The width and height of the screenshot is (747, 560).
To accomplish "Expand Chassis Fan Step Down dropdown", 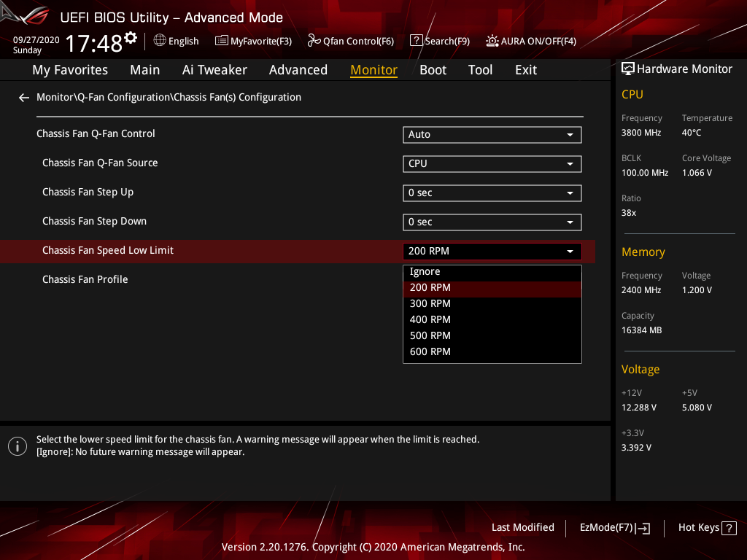I will click(x=492, y=222).
